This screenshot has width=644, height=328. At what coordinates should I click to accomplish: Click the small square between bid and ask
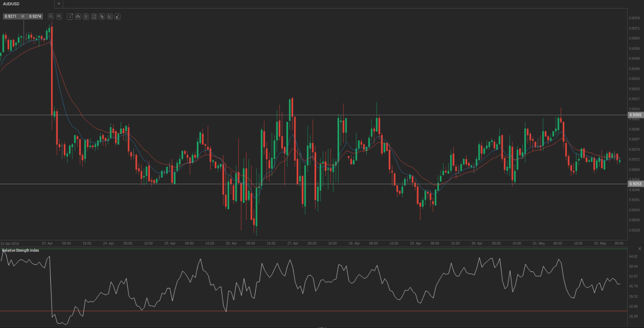(x=23, y=17)
